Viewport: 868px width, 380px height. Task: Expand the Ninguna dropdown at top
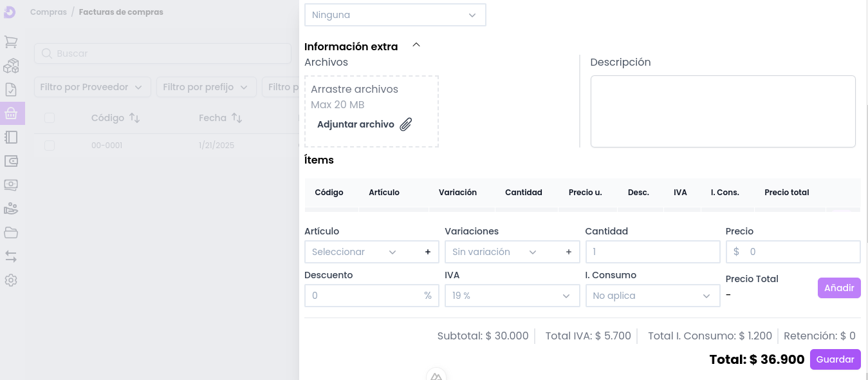pyautogui.click(x=394, y=15)
